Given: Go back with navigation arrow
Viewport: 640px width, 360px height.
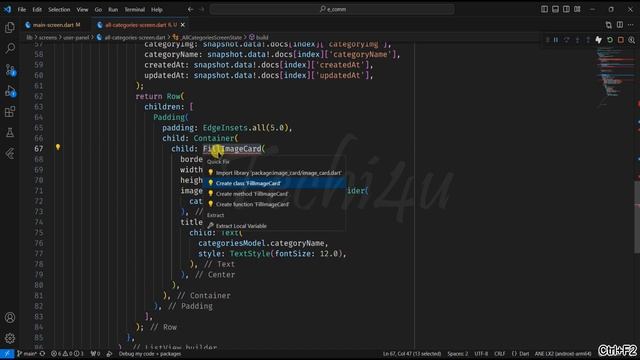Looking at the screenshot, I should tap(191, 9).
